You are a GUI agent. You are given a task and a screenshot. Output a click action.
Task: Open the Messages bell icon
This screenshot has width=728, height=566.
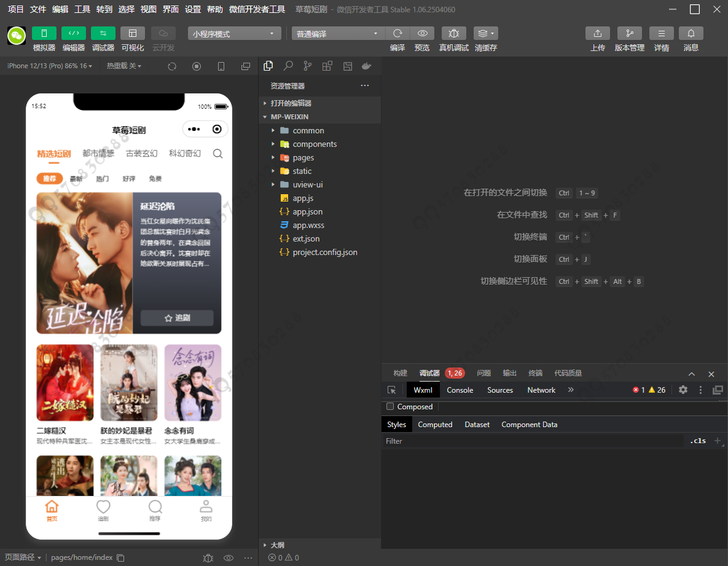pos(691,33)
